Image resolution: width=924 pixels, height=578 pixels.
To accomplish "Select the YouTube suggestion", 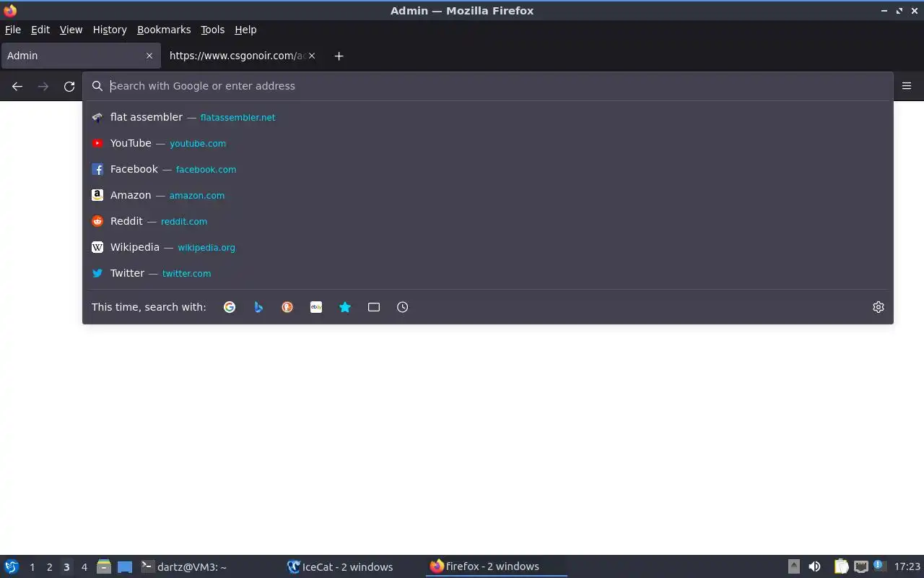I will tap(488, 143).
